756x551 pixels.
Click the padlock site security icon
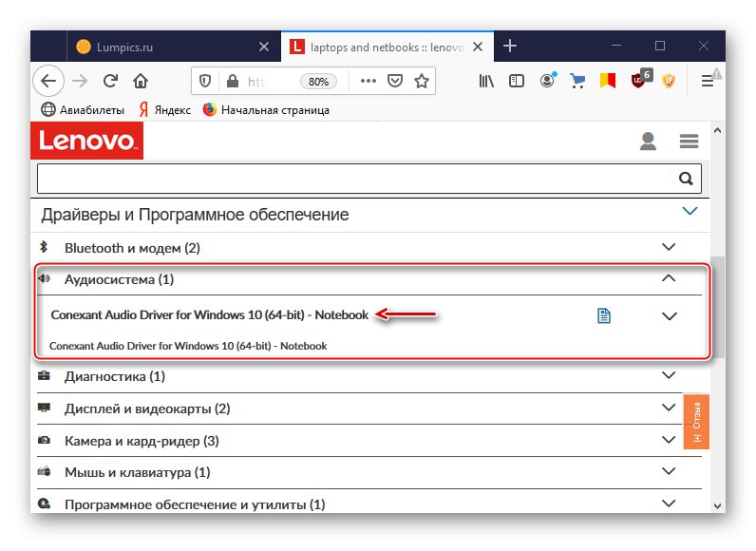click(233, 81)
